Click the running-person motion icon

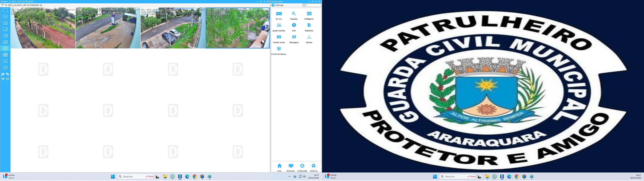tap(3, 79)
